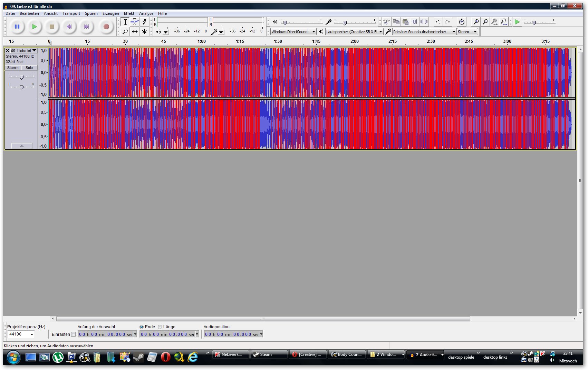The height and width of the screenshot is (370, 588).
Task: Open the Windows DirectSound host dropdown
Action: [293, 32]
